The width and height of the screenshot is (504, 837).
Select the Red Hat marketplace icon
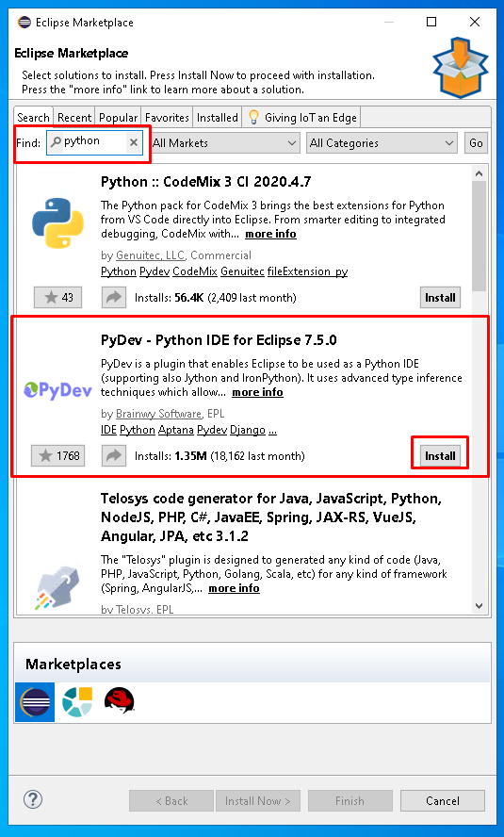click(120, 701)
